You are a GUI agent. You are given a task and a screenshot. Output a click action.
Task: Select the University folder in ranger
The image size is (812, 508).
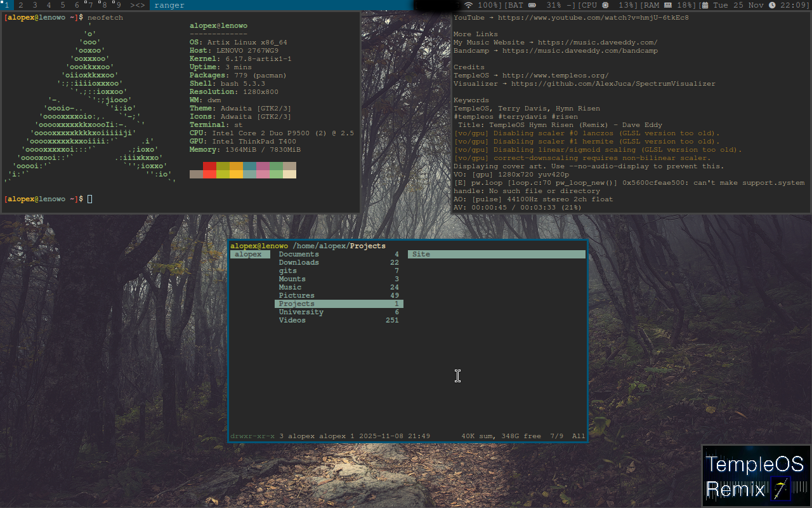point(339,312)
